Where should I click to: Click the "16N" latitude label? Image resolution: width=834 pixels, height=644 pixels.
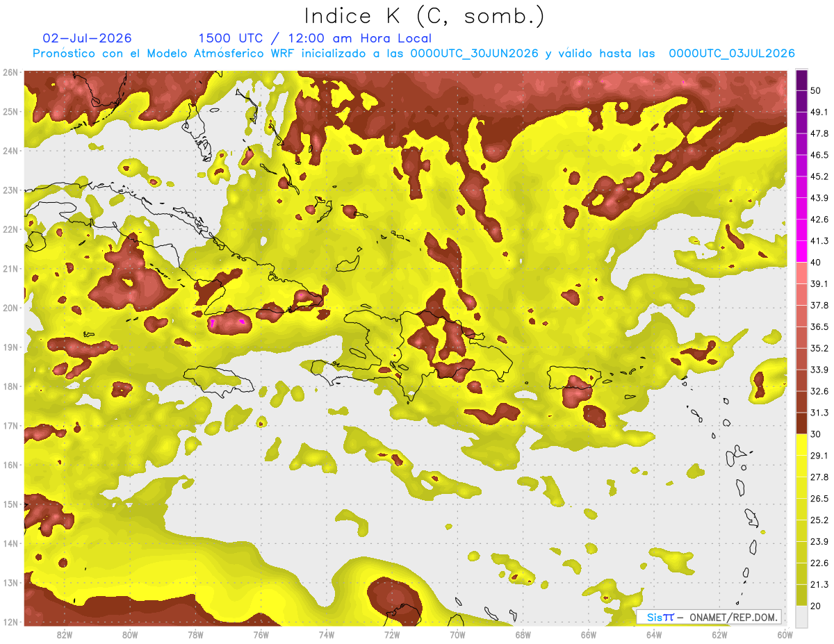[10, 465]
